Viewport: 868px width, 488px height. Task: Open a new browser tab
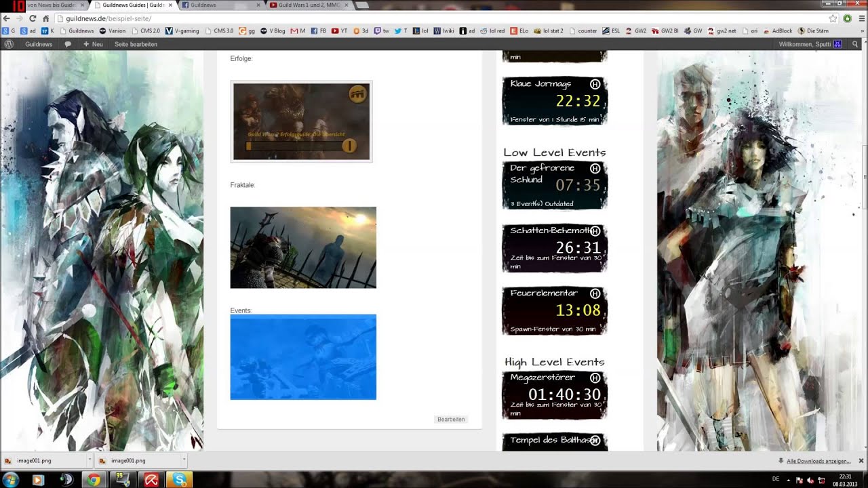pyautogui.click(x=363, y=5)
